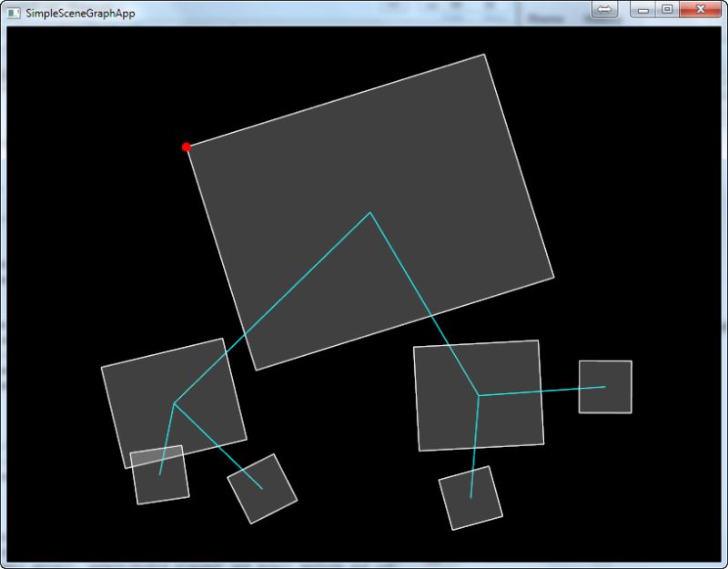728x569 pixels.
Task: Click the SimpleSceneGraphApp icon in the title bar
Action: [x=13, y=14]
